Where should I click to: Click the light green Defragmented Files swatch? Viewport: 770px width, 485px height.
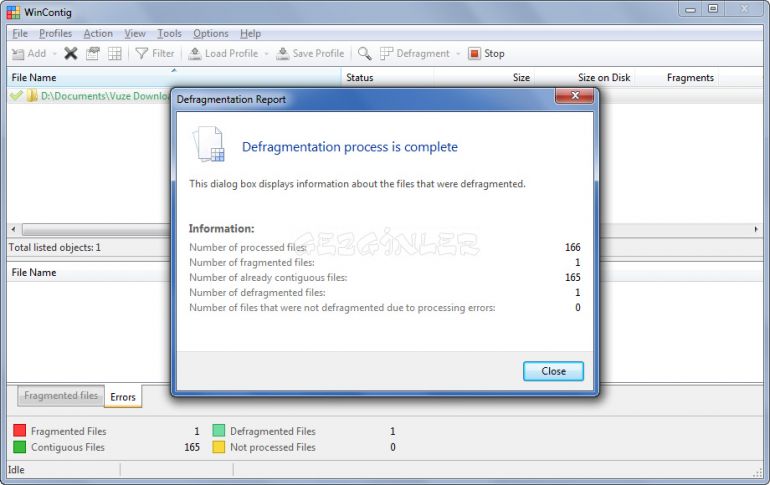pos(219,431)
